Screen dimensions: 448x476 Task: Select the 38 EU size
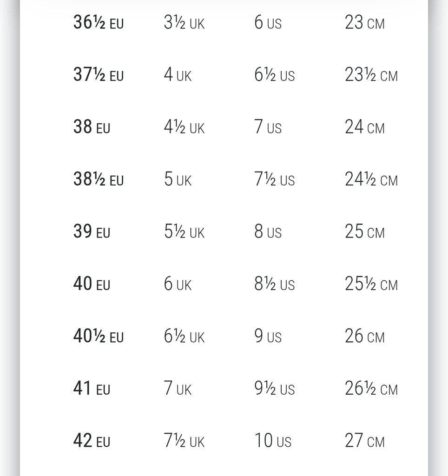pyautogui.click(x=92, y=127)
